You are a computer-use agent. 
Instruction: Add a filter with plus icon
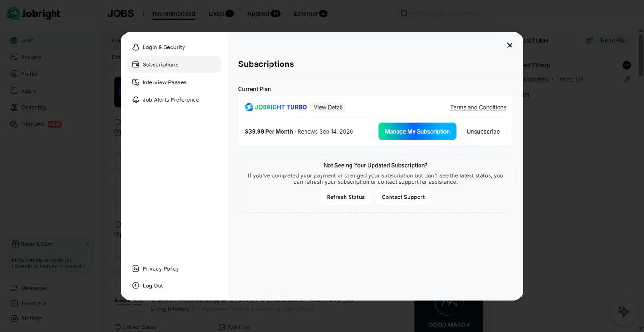coord(627,65)
